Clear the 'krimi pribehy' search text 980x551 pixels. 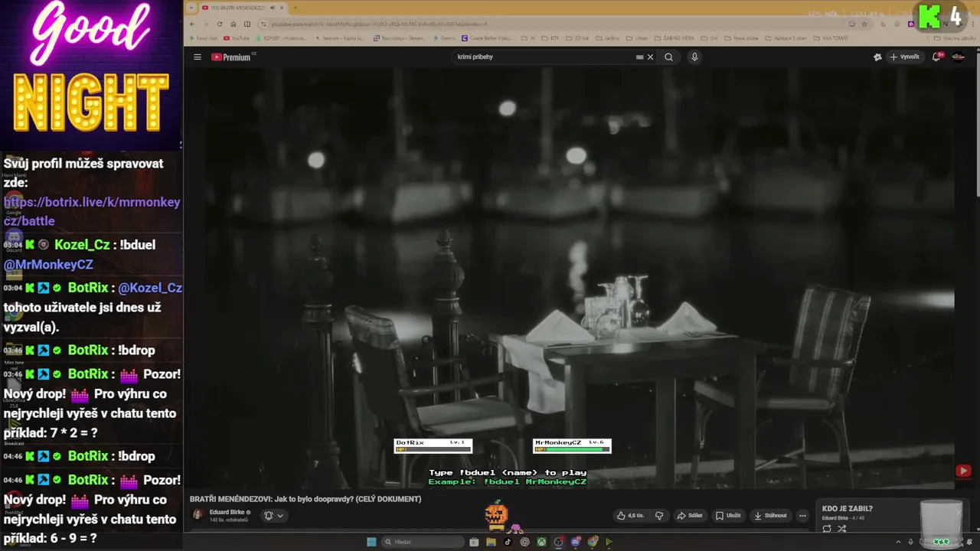(650, 57)
